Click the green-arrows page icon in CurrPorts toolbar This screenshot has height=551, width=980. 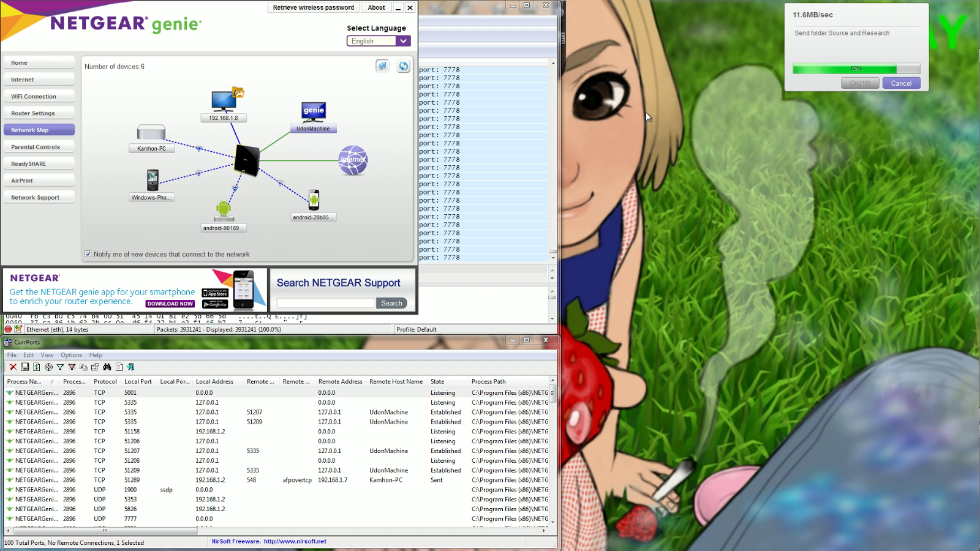tap(37, 367)
